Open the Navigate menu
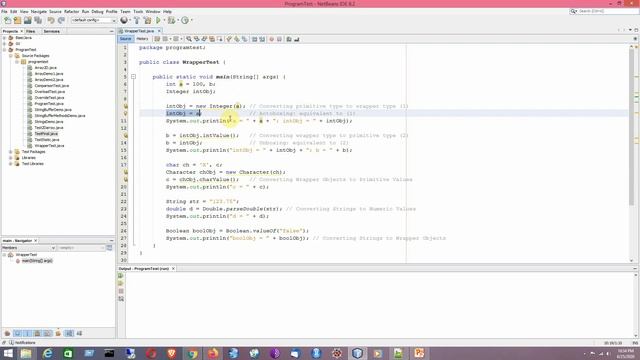The width and height of the screenshot is (640, 360). (x=39, y=11)
